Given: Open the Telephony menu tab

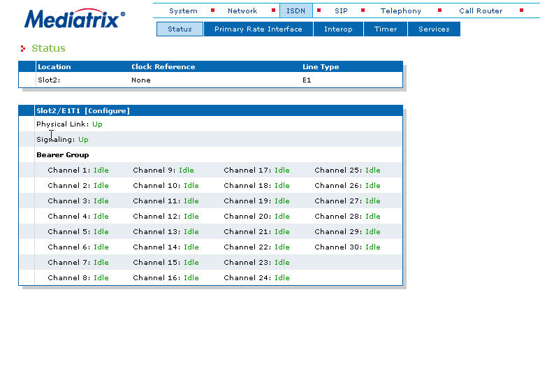Looking at the screenshot, I should tap(401, 10).
